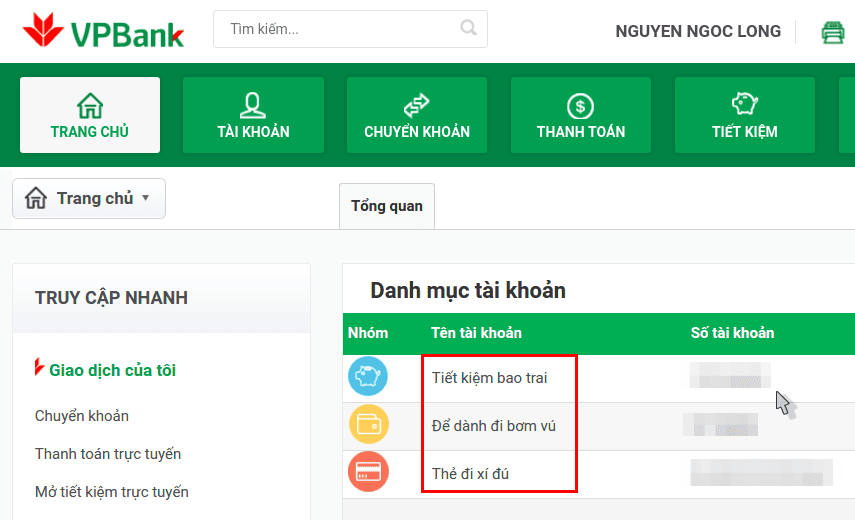This screenshot has height=520, width=855.
Task: Open Chuyển khoản quick access link
Action: click(82, 416)
